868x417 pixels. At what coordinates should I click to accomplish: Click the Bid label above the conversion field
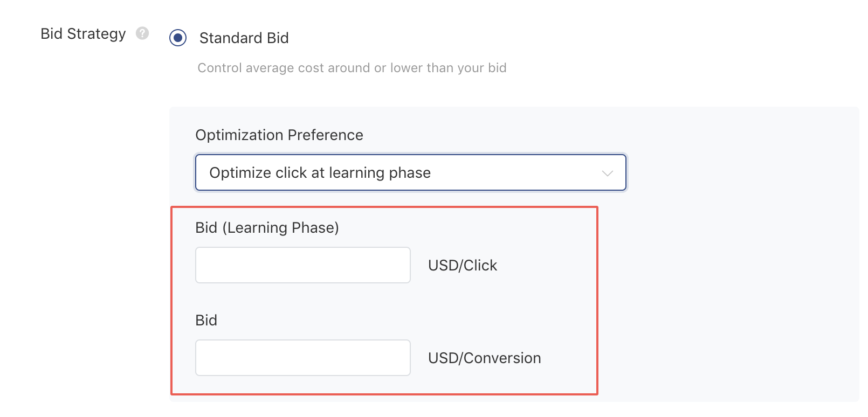(x=206, y=320)
